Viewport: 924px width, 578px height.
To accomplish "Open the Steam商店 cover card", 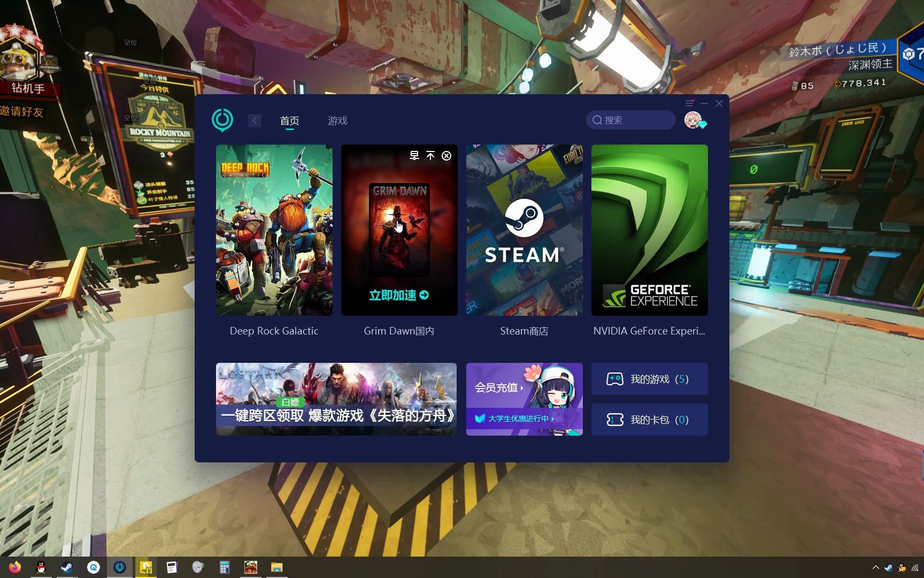I will click(x=525, y=230).
